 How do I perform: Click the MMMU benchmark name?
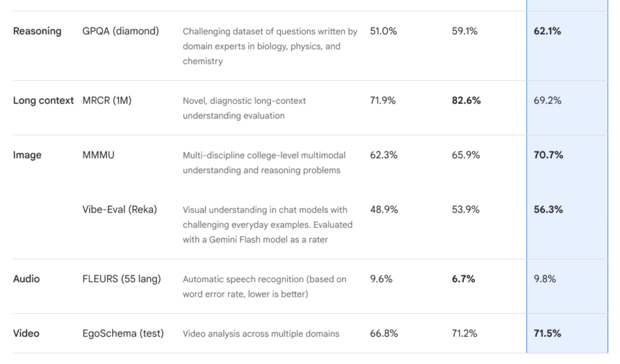click(98, 155)
